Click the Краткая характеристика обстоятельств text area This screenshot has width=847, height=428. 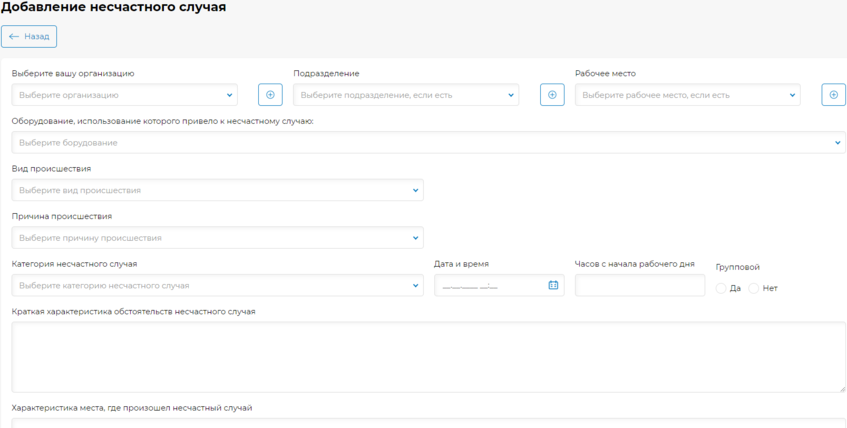pyautogui.click(x=428, y=357)
